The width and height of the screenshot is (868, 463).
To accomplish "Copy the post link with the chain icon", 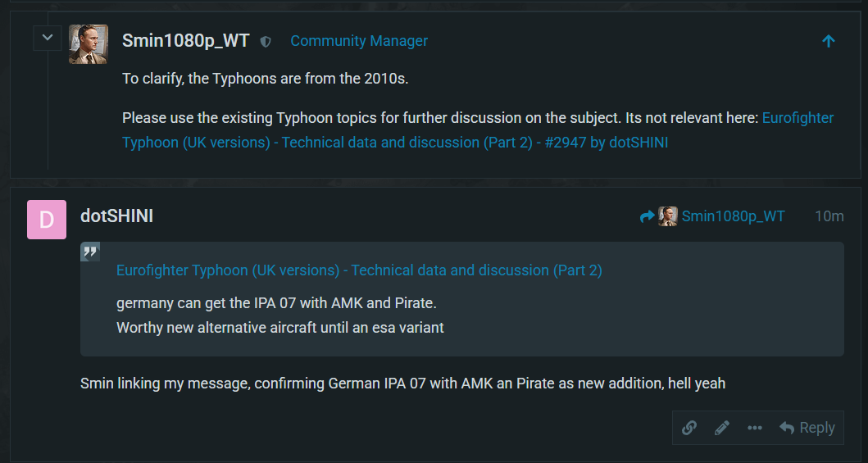I will point(689,428).
